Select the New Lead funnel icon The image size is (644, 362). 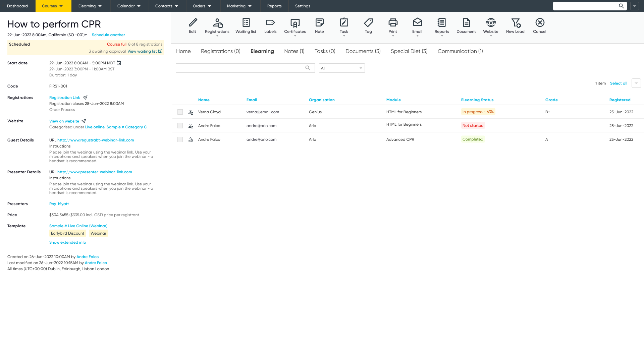pos(515,23)
